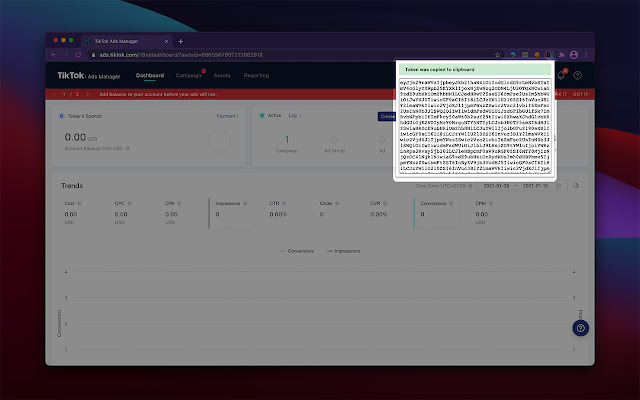Click the TikTok Ads Manager logo
This screenshot has height=400, width=640.
pyautogui.click(x=89, y=76)
